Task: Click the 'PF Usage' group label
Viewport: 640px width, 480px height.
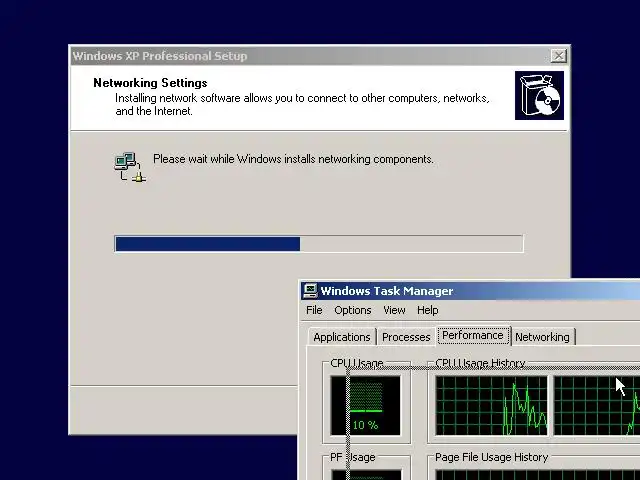Action: (x=353, y=457)
